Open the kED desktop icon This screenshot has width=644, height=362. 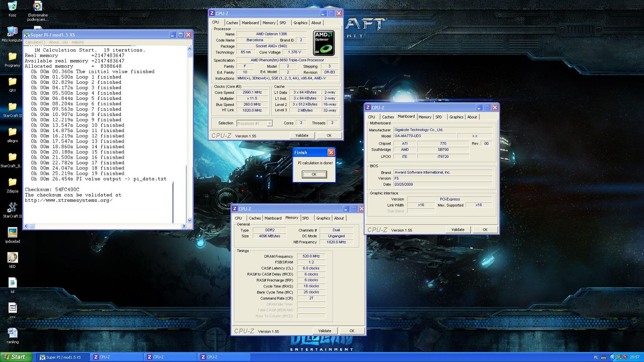pos(12,258)
